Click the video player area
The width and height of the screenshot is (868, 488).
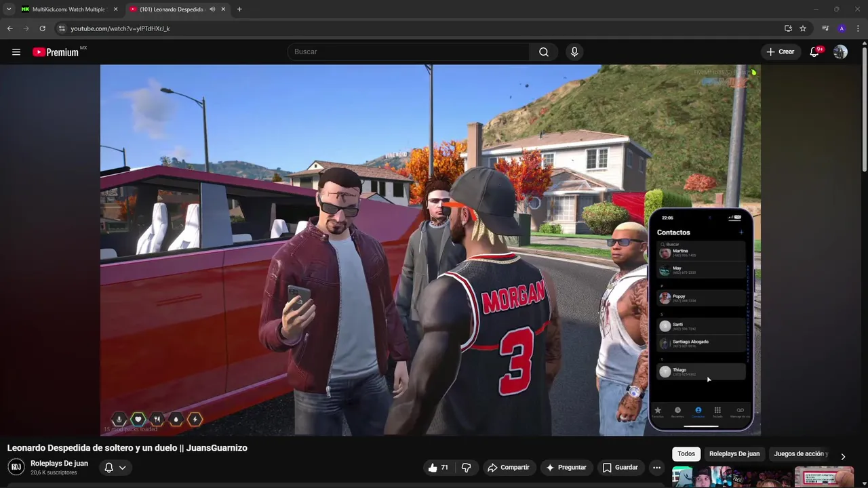(431, 250)
